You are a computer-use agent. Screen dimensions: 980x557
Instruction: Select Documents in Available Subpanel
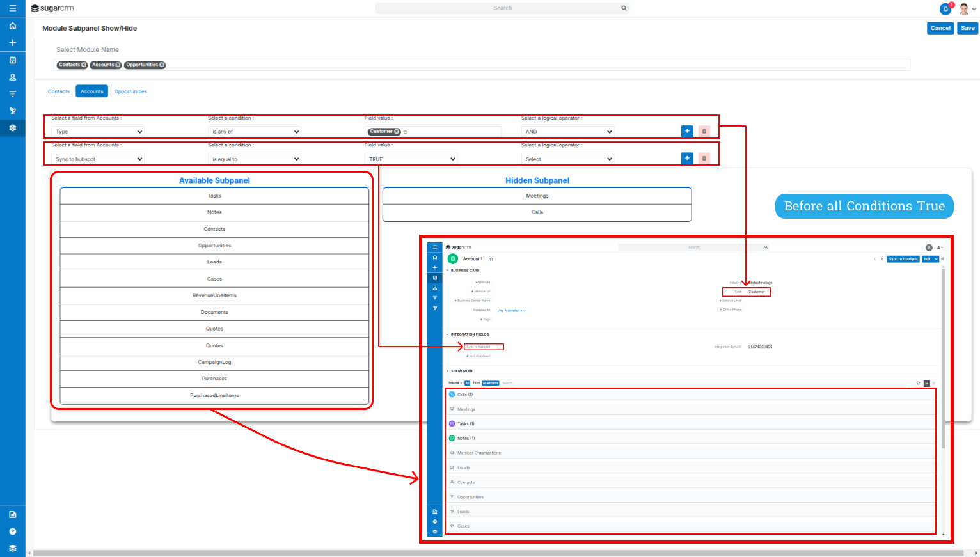pyautogui.click(x=214, y=312)
